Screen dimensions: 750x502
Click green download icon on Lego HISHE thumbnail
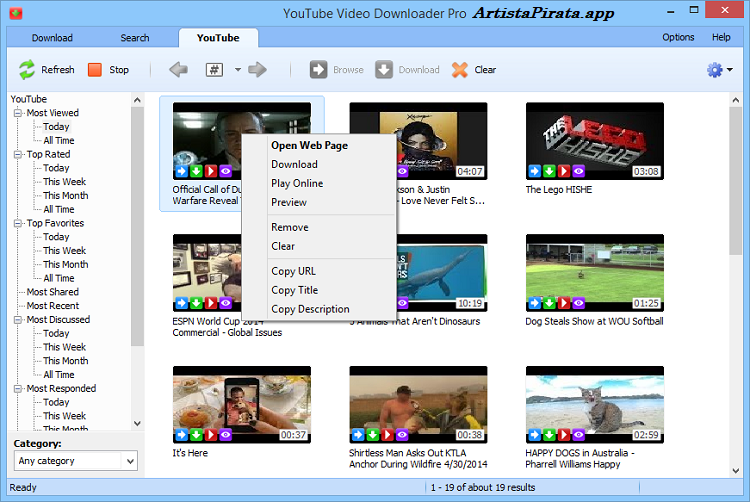point(549,171)
